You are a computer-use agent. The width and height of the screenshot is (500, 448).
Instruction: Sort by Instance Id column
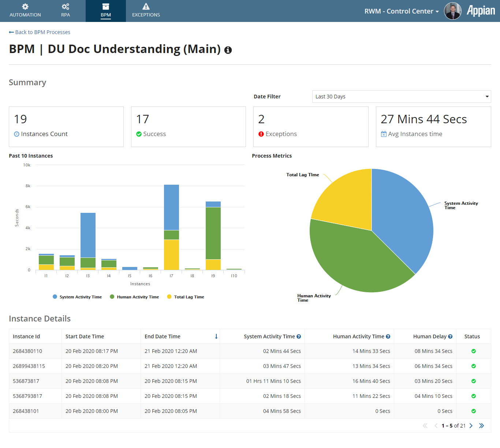(26, 336)
